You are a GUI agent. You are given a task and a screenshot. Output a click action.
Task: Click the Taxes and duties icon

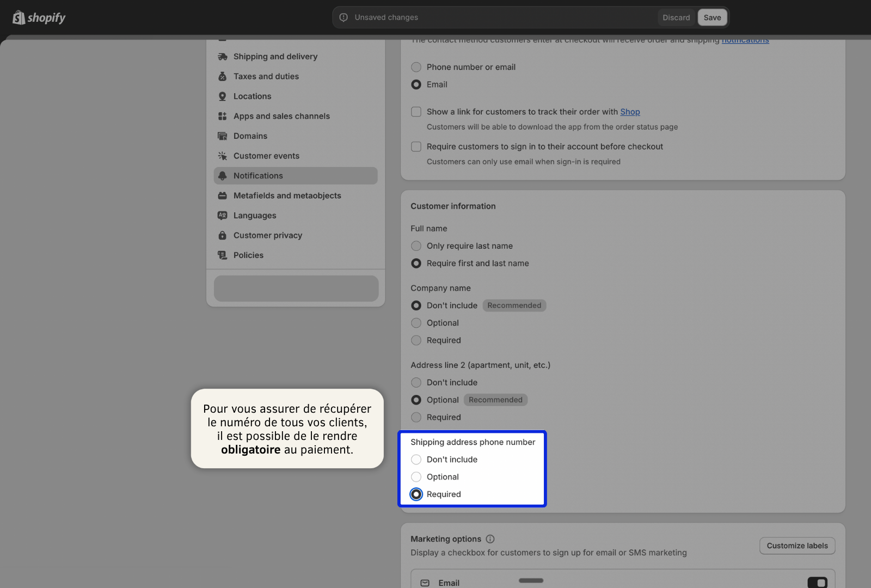[222, 77]
